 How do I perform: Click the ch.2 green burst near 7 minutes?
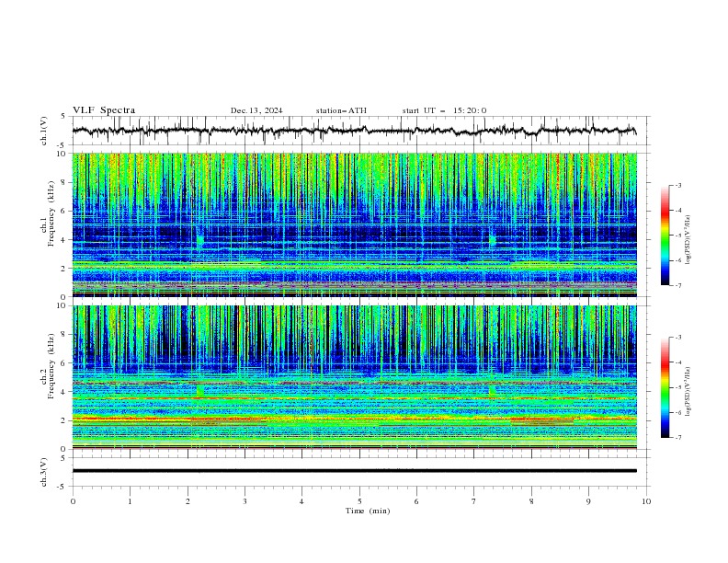tap(492, 390)
